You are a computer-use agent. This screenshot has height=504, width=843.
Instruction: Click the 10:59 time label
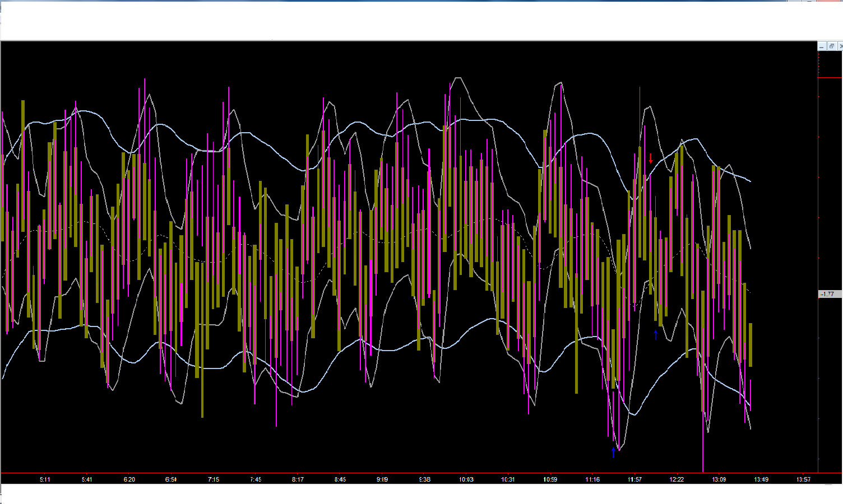point(550,479)
